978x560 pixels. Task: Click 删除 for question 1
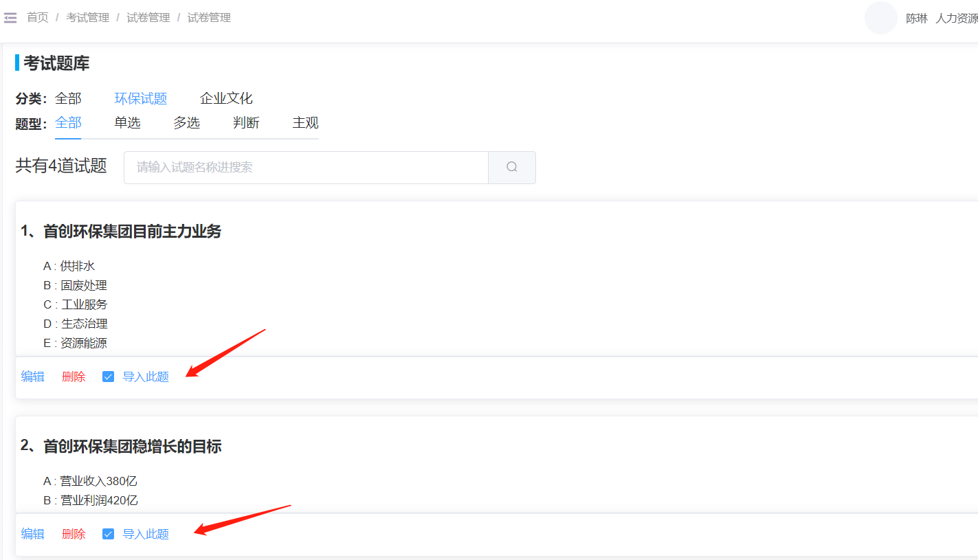click(x=74, y=377)
